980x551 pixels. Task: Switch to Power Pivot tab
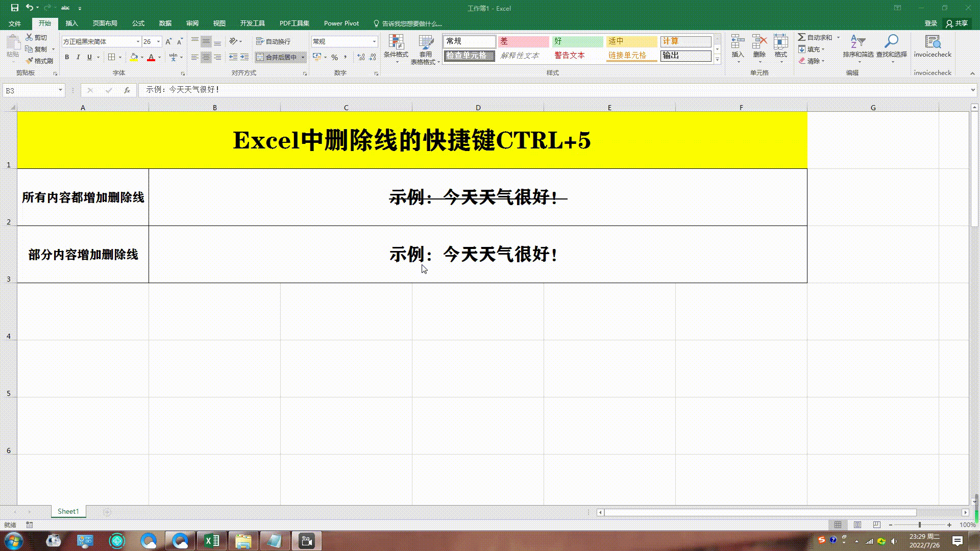[x=341, y=23]
